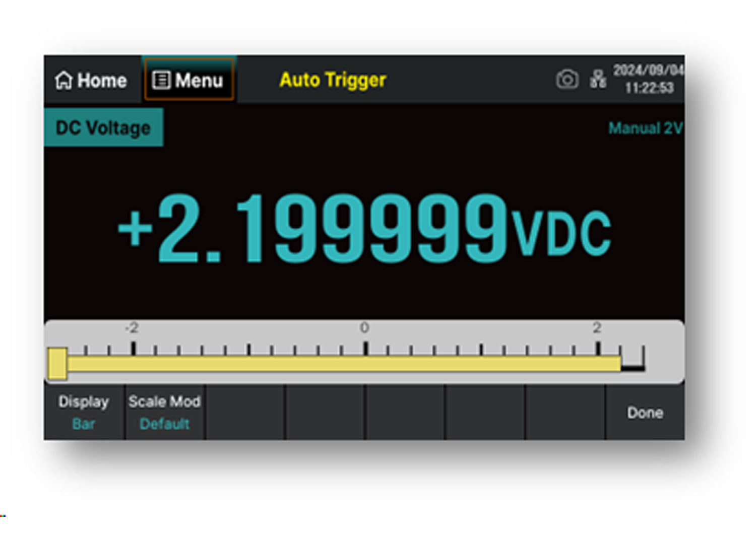Tap the +2.199999 main reading

(x=312, y=229)
